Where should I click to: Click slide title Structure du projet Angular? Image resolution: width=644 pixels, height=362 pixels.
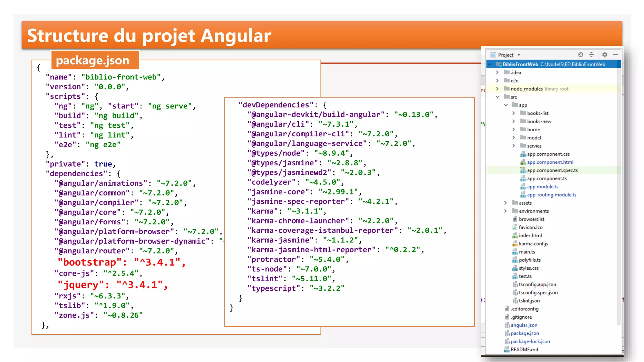tap(149, 35)
